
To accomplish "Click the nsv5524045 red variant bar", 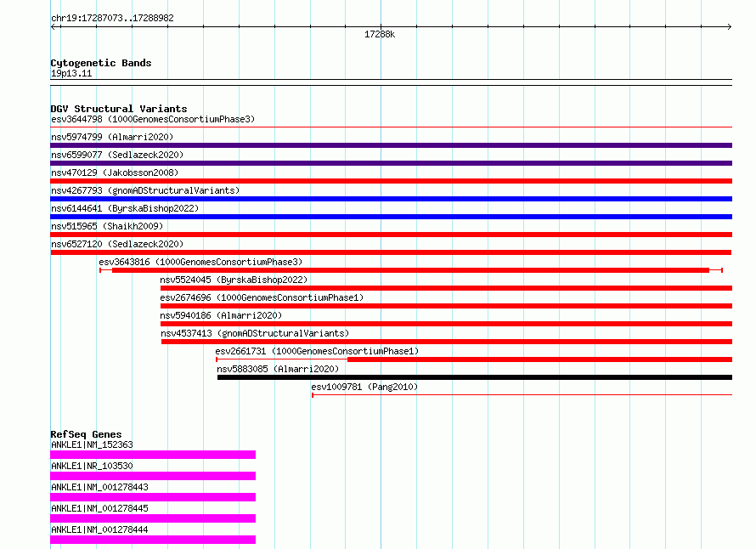I will coord(446,288).
